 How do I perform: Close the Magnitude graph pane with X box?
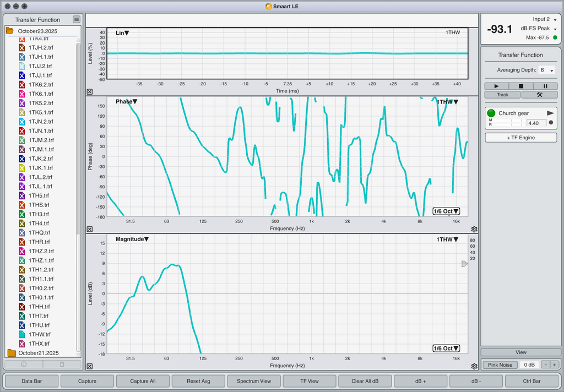(90, 366)
